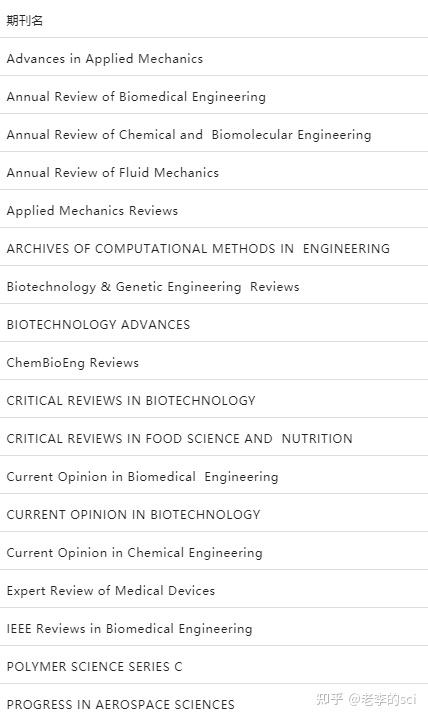Click CRITICAL REVIEWS IN BIOTECHNOLOGY

131,401
